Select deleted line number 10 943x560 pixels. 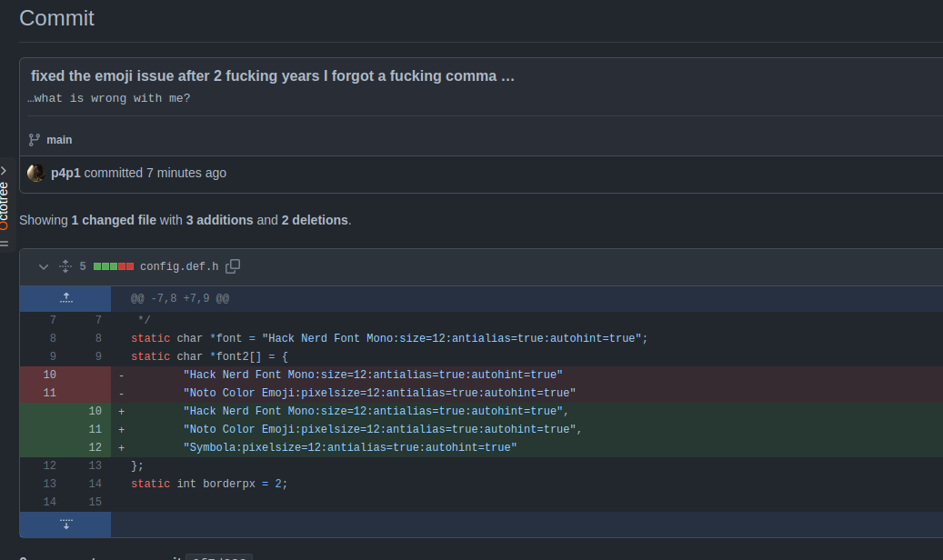49,375
